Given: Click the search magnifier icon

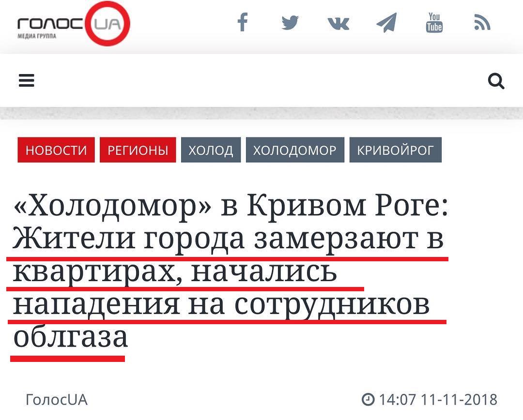Looking at the screenshot, I should [496, 81].
